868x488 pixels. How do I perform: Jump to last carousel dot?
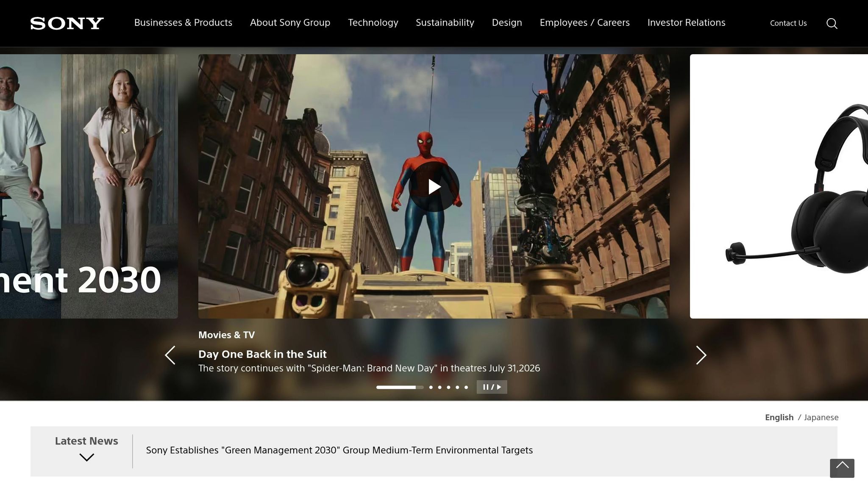click(466, 387)
